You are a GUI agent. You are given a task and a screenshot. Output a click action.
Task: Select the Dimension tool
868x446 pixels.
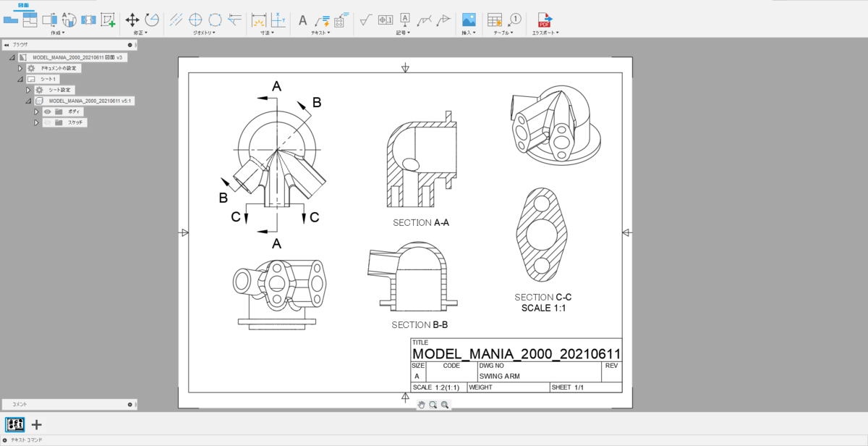click(259, 20)
